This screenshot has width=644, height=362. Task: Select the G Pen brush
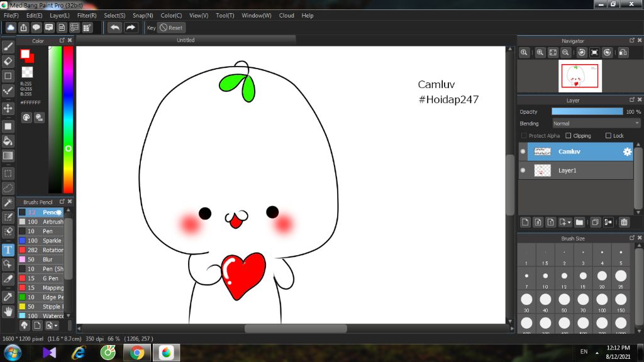[x=41, y=278]
